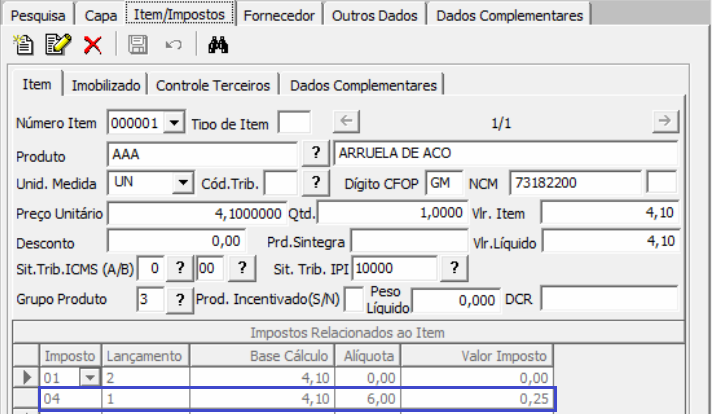Open Sit. Trib. IPI lookup question mark

[x=454, y=268]
